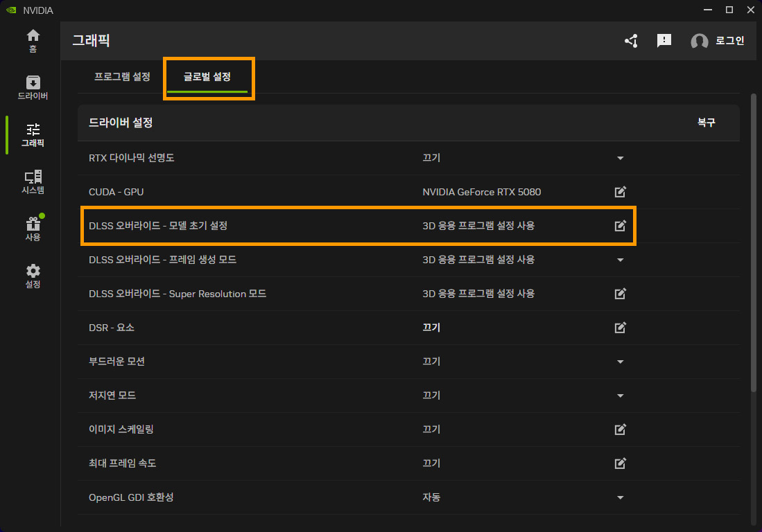Minimize the NVIDIA app window
The width and height of the screenshot is (762, 532).
[707, 10]
